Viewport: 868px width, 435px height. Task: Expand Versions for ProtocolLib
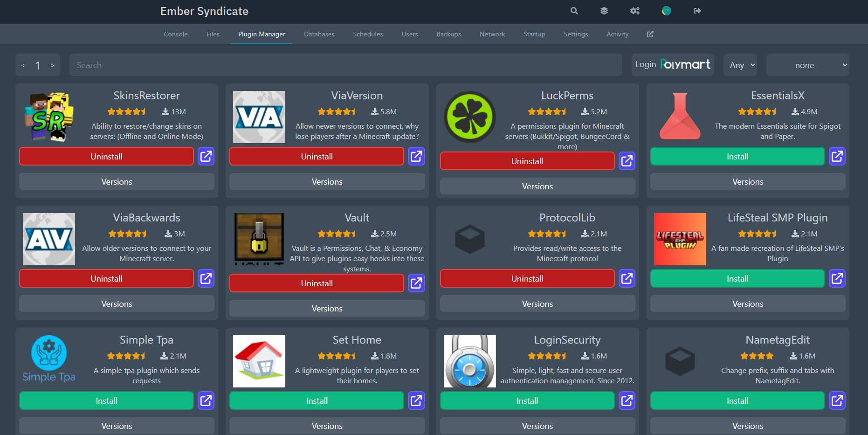[x=537, y=304]
